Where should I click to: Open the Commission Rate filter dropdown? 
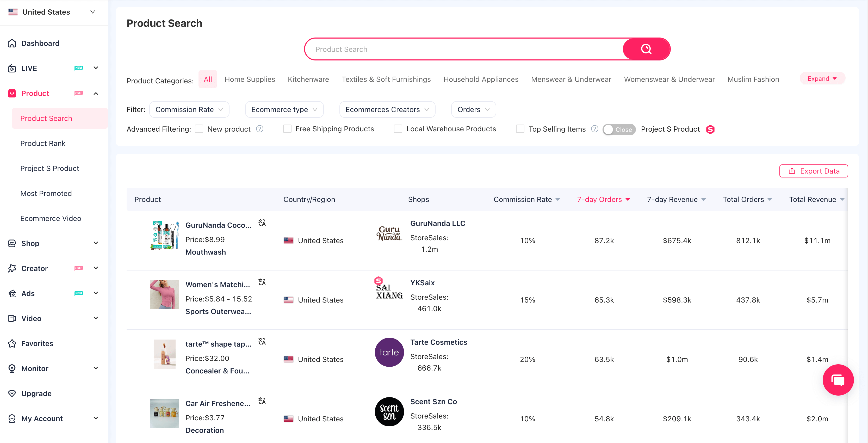click(x=189, y=109)
